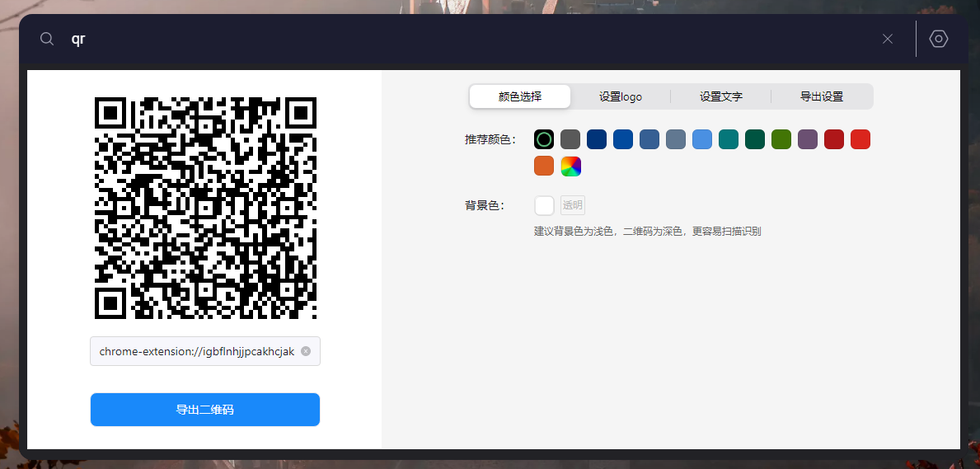
Task: Pick the steel blue color swatch
Action: (x=649, y=138)
